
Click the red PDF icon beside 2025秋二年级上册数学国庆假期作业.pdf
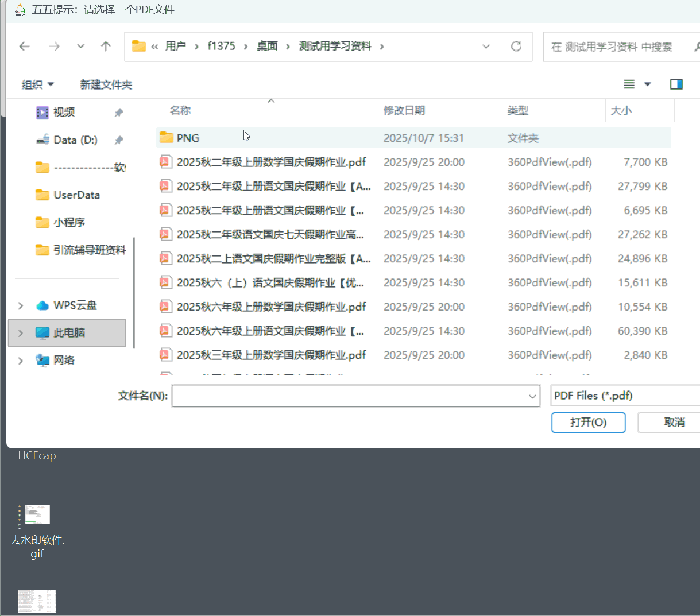[165, 161]
